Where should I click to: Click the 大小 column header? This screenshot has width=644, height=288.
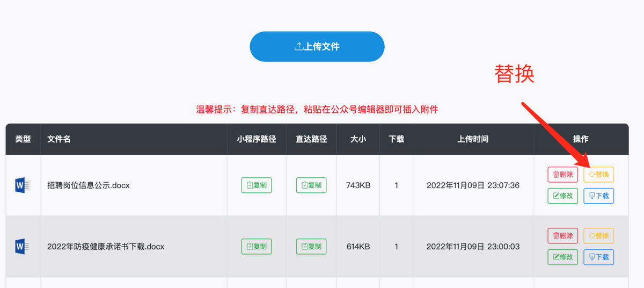click(358, 139)
